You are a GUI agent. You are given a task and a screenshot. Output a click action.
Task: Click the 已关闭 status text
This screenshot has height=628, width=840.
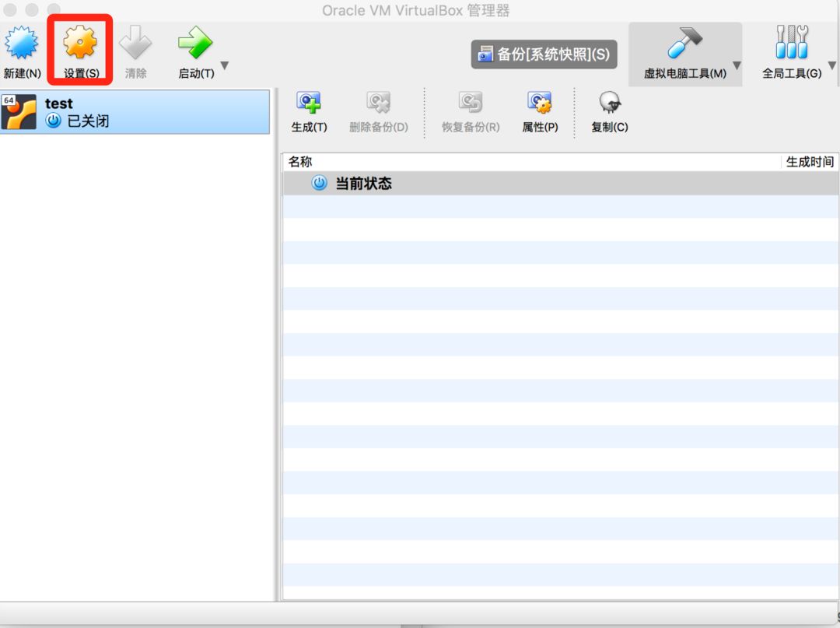point(88,121)
